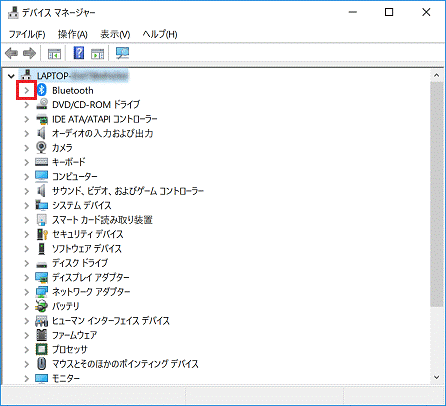Expand the ファームウェア category

point(27,335)
